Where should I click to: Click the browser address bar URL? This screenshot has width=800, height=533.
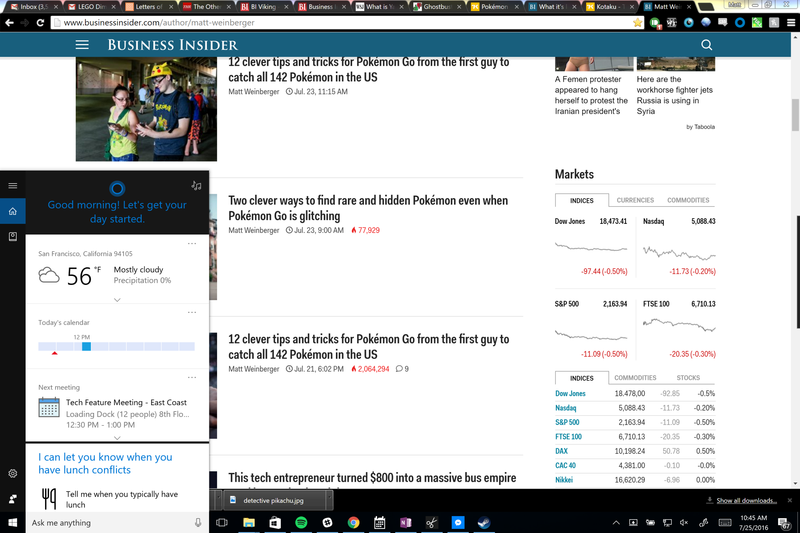[x=159, y=22]
